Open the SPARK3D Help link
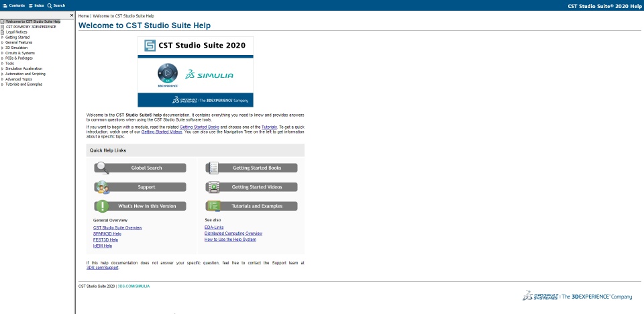This screenshot has width=644, height=314. pos(107,234)
